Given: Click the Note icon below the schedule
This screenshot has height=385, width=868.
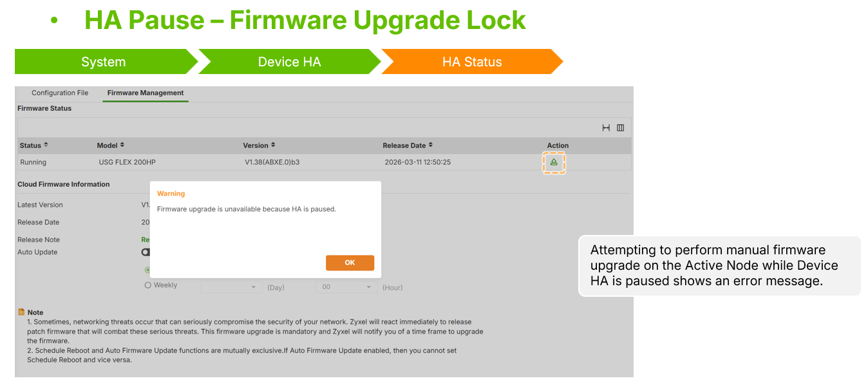Looking at the screenshot, I should coord(22,312).
